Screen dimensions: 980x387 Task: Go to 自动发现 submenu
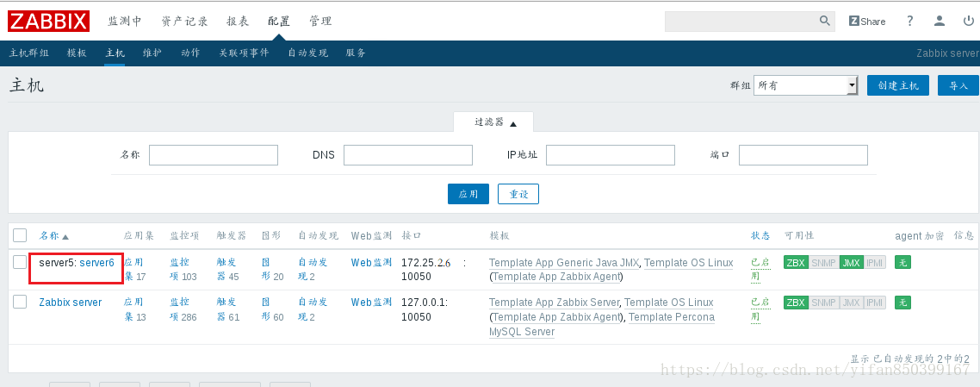point(307,53)
